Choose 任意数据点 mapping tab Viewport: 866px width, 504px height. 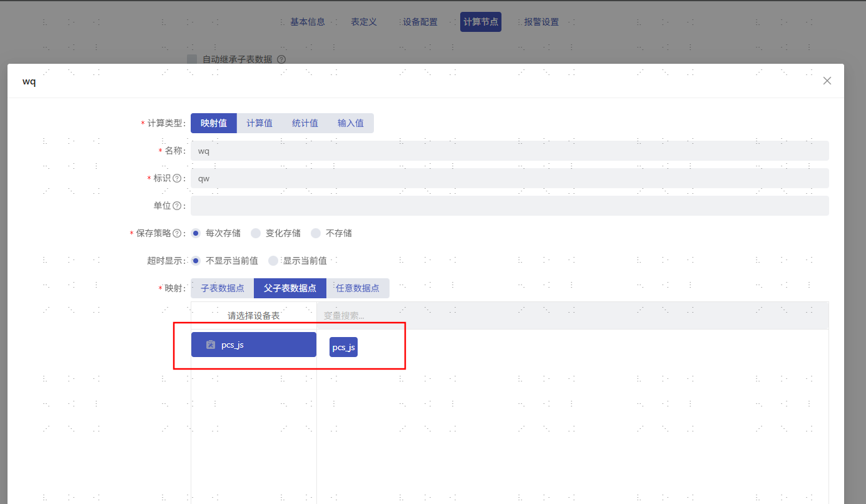358,288
